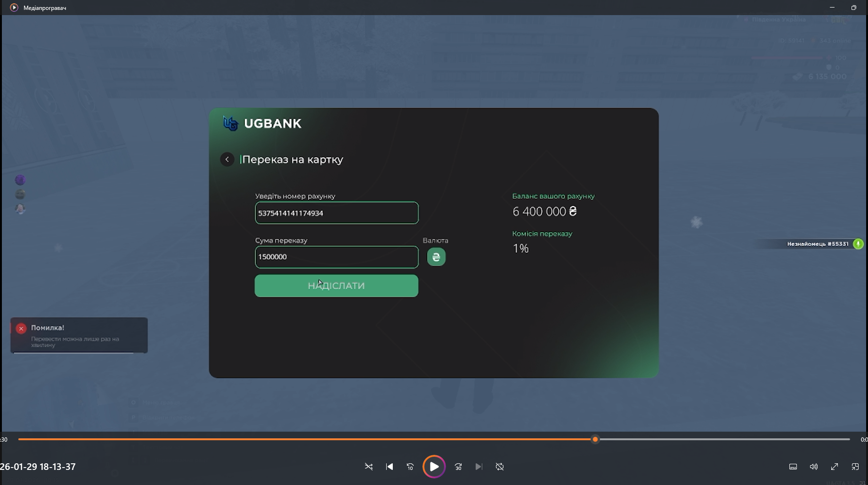The height and width of the screenshot is (485, 868).
Task: Go to next track
Action: click(479, 467)
